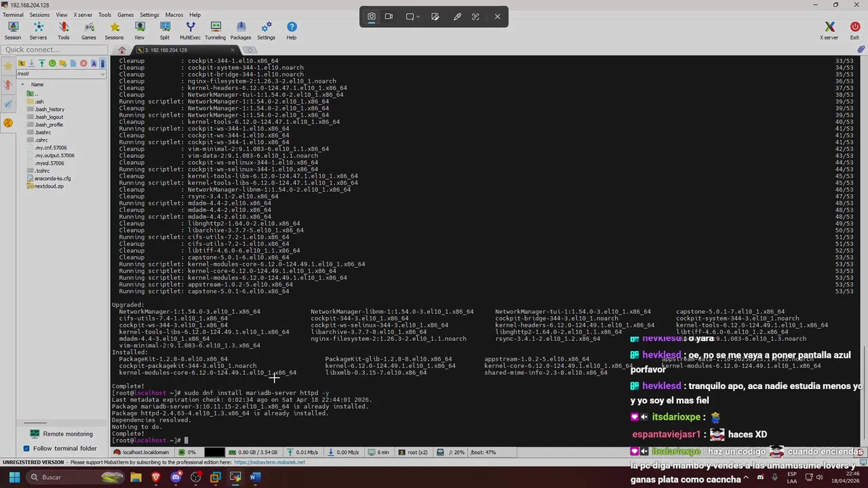Create a new file in SFTP panel
The width and height of the screenshot is (868, 488).
tap(73, 63)
